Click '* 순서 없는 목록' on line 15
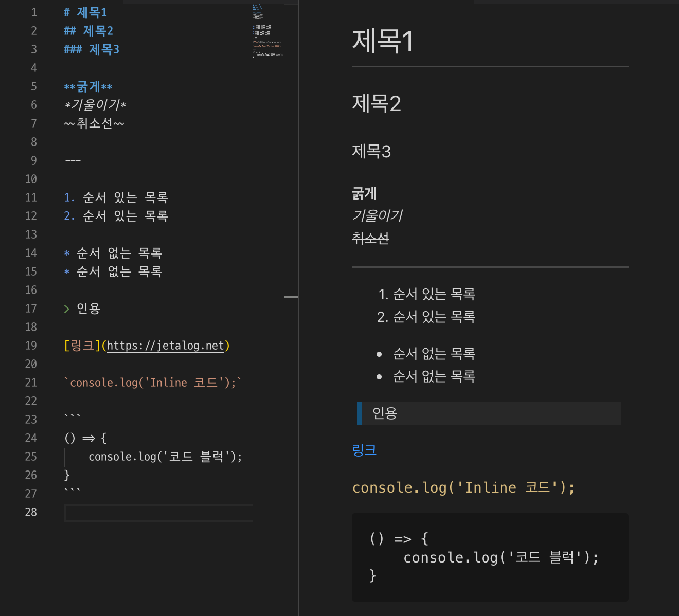The width and height of the screenshot is (679, 616). click(x=113, y=271)
